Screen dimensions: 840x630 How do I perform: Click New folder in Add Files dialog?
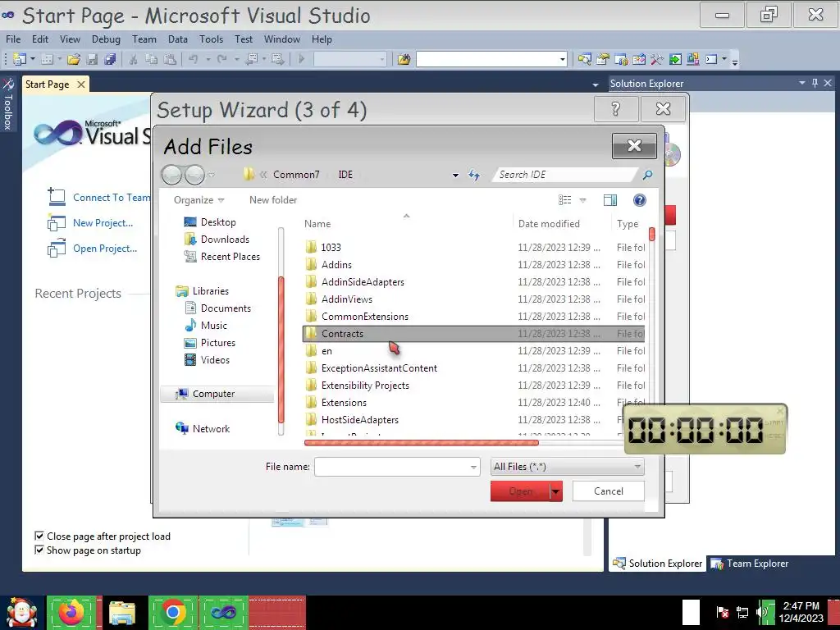(x=272, y=200)
